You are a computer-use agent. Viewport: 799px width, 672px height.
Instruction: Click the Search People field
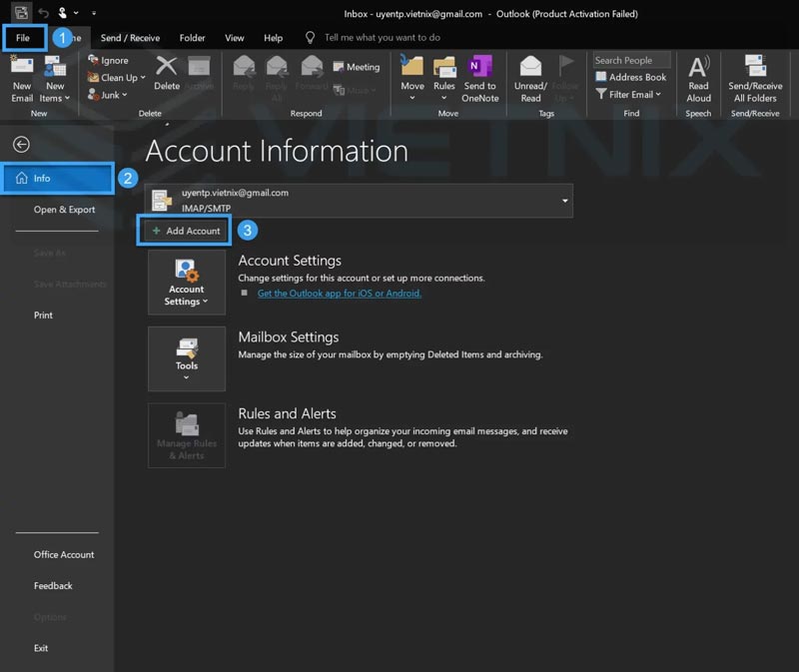(x=630, y=61)
